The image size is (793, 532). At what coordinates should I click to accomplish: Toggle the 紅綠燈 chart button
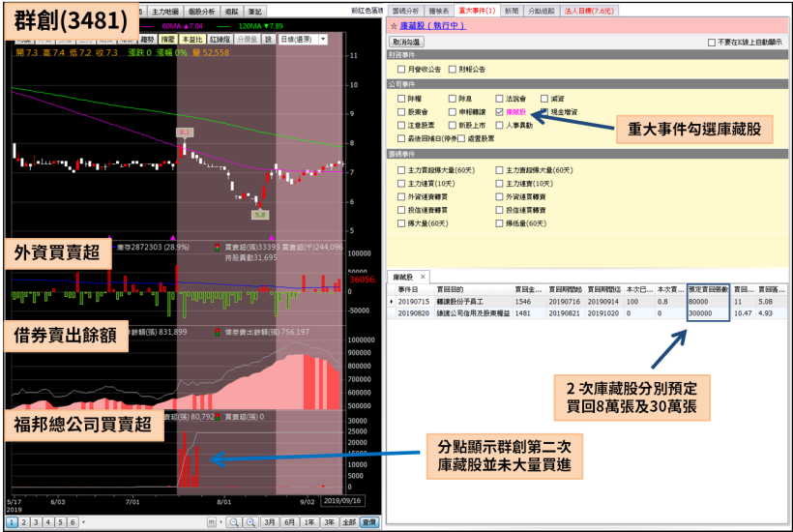pyautogui.click(x=220, y=39)
